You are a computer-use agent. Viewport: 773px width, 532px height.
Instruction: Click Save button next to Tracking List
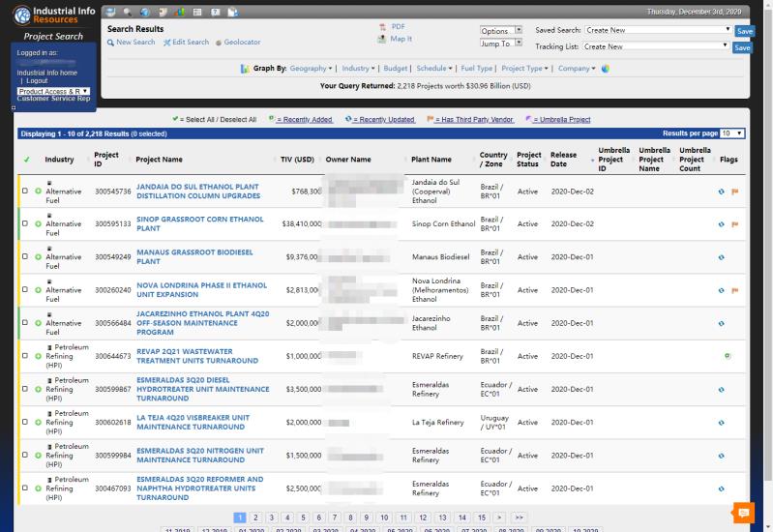coord(742,47)
